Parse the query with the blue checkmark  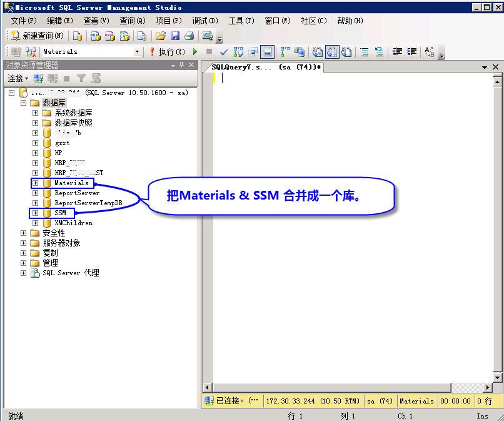[224, 52]
